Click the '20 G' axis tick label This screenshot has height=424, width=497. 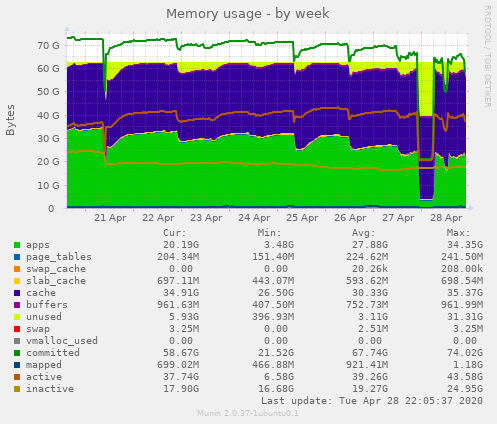tap(48, 162)
